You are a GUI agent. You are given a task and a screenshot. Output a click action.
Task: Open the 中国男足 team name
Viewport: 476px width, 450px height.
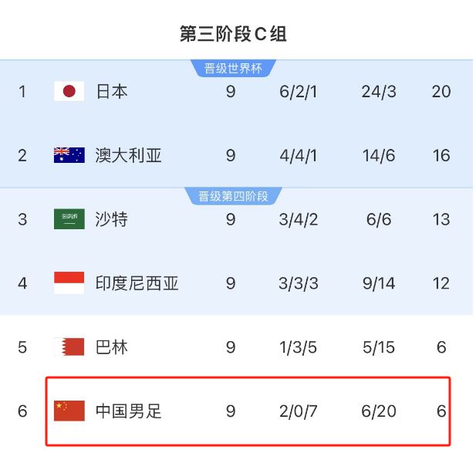click(x=129, y=411)
